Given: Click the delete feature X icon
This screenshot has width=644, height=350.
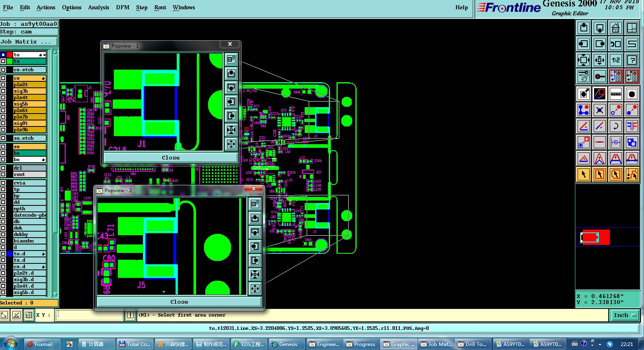Looking at the screenshot, I should click(x=600, y=110).
